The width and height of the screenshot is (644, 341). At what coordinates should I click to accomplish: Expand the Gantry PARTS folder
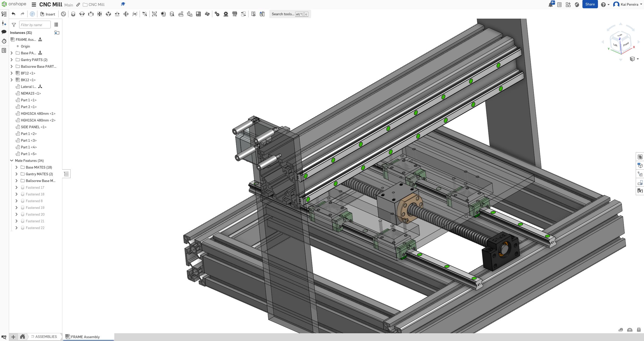click(12, 60)
